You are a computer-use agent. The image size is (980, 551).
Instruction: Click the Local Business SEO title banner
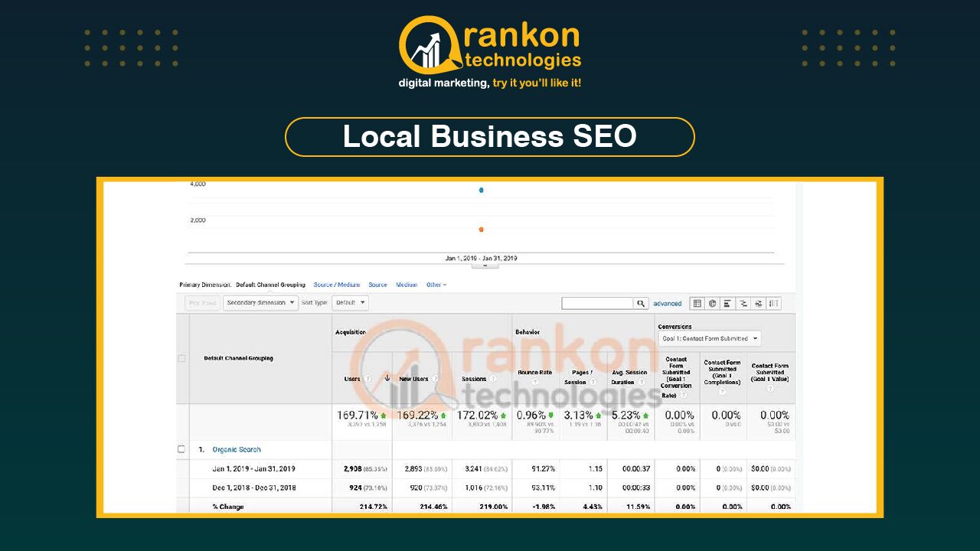click(x=490, y=137)
